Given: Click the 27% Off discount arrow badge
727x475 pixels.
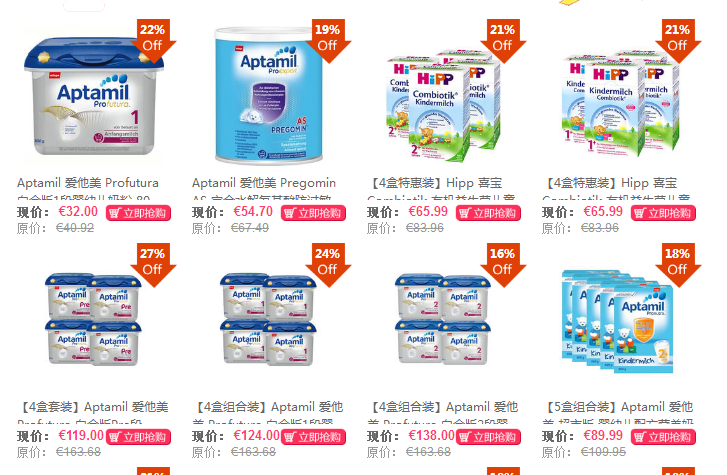Looking at the screenshot, I should pos(153,264).
